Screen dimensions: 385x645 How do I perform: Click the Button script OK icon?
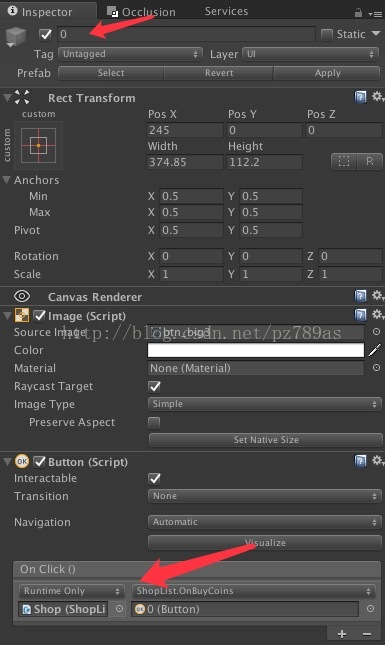[x=22, y=462]
